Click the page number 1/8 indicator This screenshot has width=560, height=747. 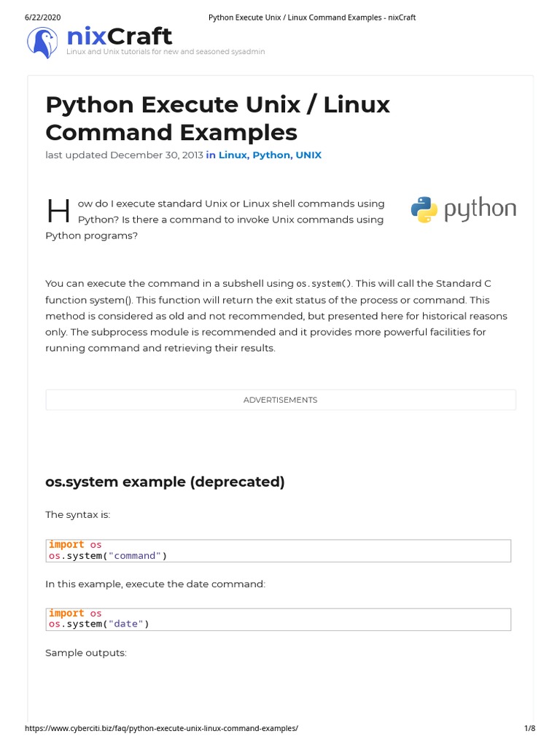[x=529, y=728]
